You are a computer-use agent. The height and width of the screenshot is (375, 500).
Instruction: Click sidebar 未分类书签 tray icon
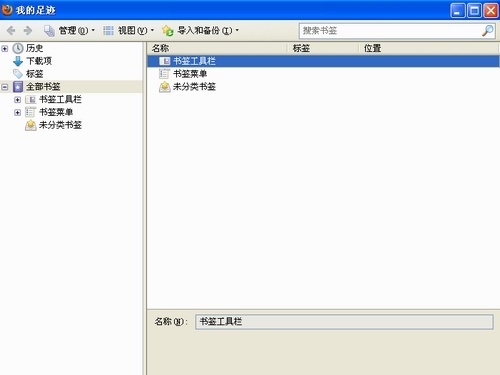tap(31, 125)
